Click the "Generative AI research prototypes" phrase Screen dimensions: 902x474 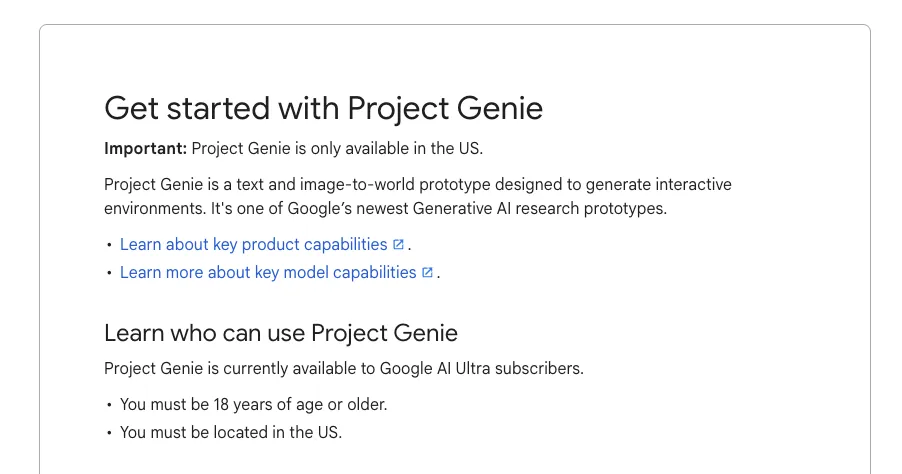pyautogui.click(x=539, y=209)
